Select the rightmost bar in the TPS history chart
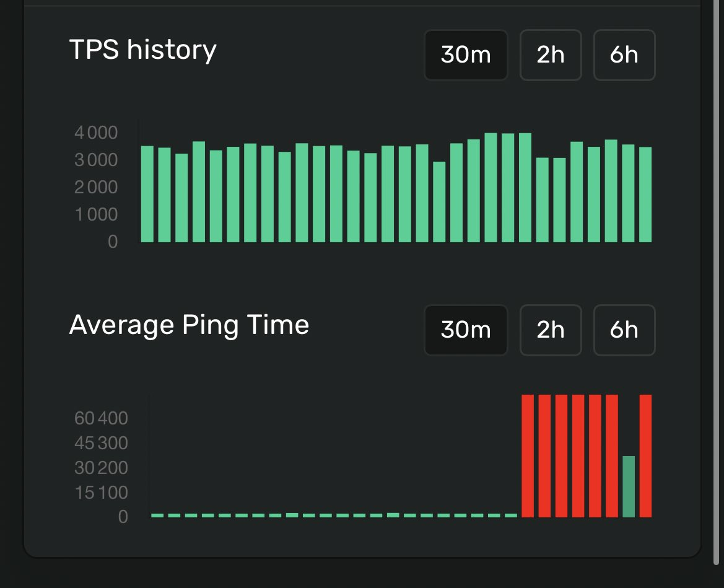Screen dimensions: 724x588 (x=645, y=194)
